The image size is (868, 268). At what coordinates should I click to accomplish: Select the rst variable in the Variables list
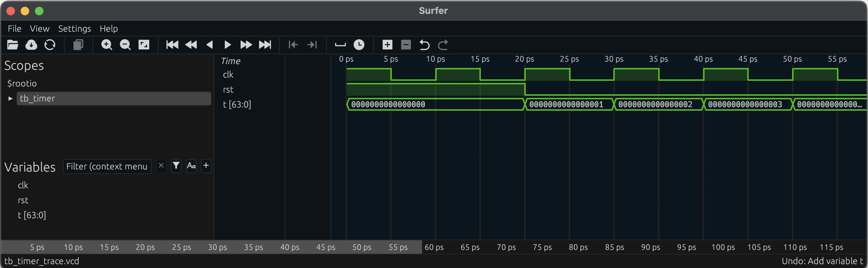point(23,200)
